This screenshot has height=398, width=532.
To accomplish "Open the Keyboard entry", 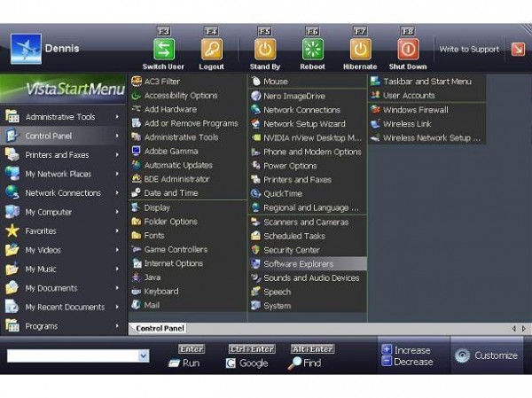I will click(187, 291).
